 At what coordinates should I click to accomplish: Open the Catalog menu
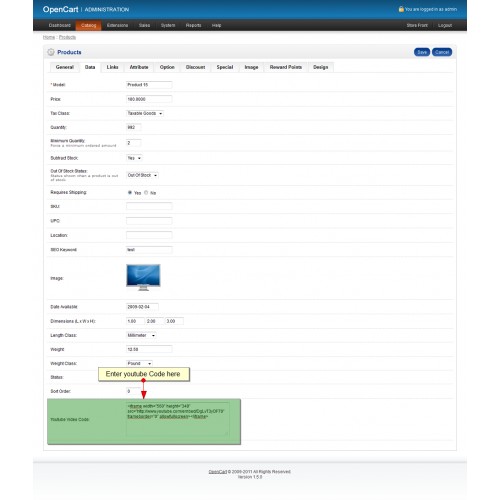point(88,25)
